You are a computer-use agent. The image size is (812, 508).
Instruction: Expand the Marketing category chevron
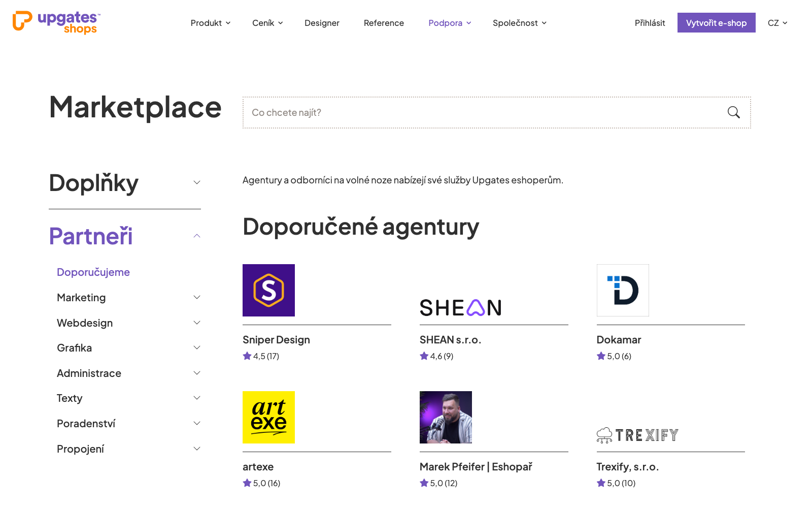coord(197,297)
